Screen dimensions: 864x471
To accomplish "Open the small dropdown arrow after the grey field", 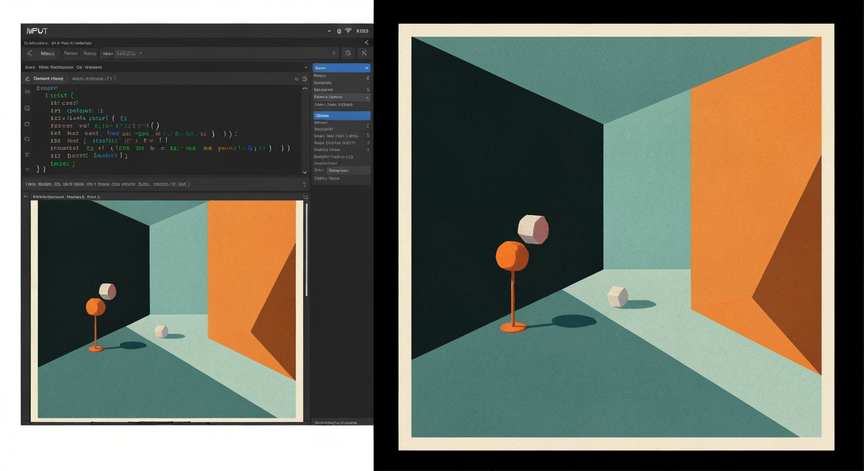I will [141, 53].
